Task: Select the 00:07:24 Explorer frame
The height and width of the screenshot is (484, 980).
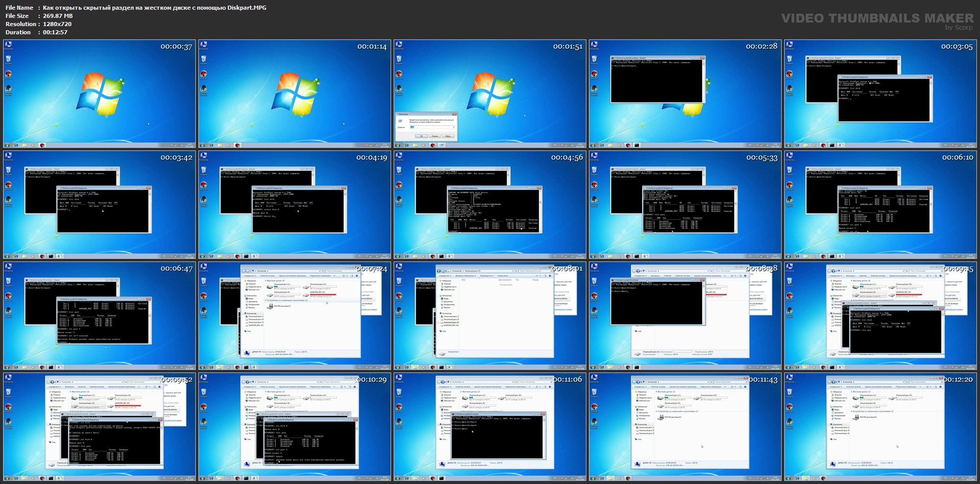Action: (294, 316)
